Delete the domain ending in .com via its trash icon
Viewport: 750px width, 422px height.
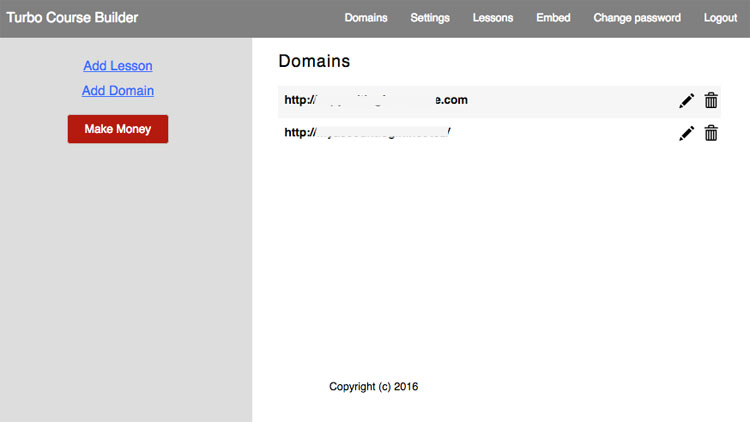[711, 101]
